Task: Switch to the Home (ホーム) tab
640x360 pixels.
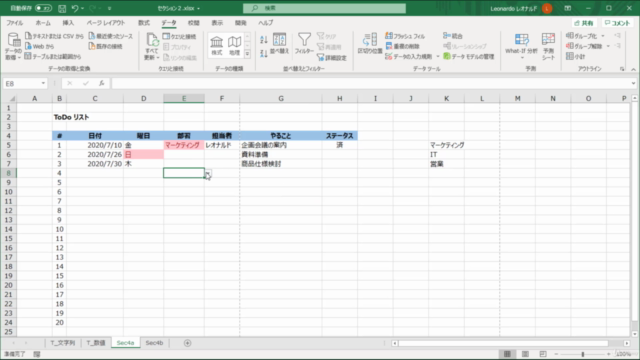Action: [x=43, y=23]
